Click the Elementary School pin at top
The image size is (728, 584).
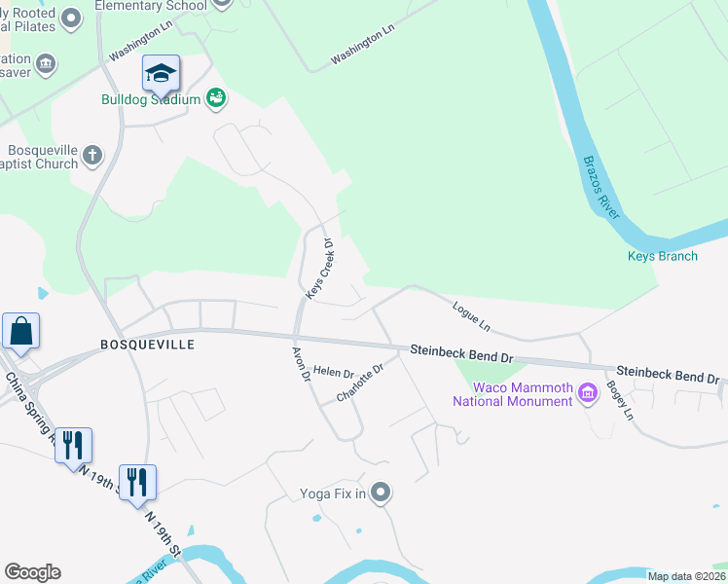point(222,4)
